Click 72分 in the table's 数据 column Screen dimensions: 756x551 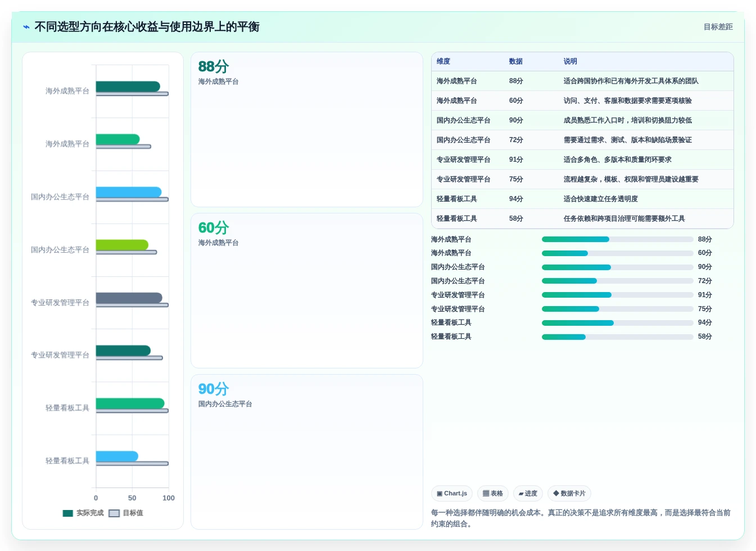(x=516, y=140)
